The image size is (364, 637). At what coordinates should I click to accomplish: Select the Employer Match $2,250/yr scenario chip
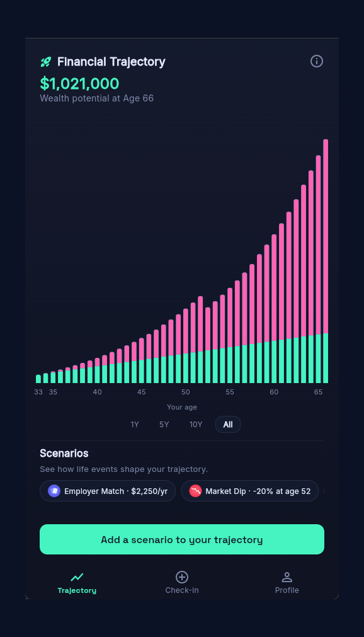point(107,491)
